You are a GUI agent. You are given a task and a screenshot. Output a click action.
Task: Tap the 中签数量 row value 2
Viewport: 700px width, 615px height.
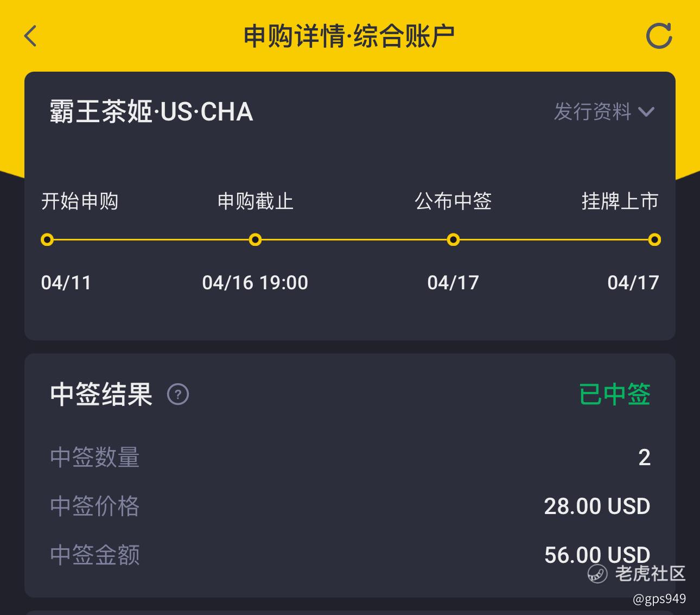tap(644, 458)
